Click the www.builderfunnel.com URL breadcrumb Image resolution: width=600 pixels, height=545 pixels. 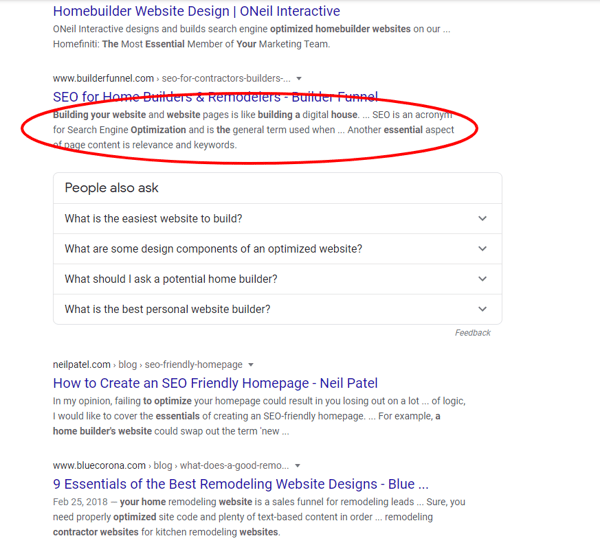coord(171,78)
